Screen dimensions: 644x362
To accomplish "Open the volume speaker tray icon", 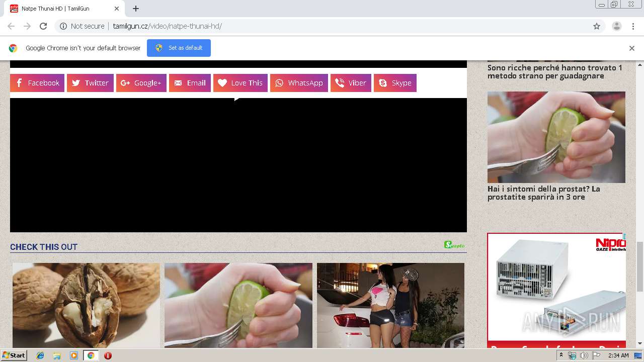I will 584,355.
